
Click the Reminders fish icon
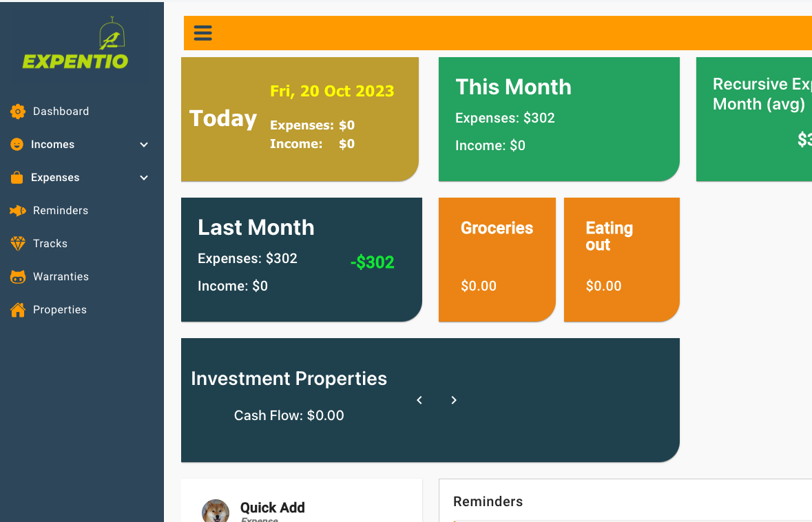pyautogui.click(x=18, y=211)
